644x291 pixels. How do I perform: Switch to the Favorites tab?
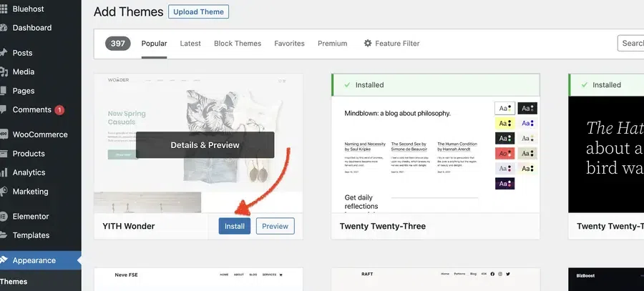(290, 44)
